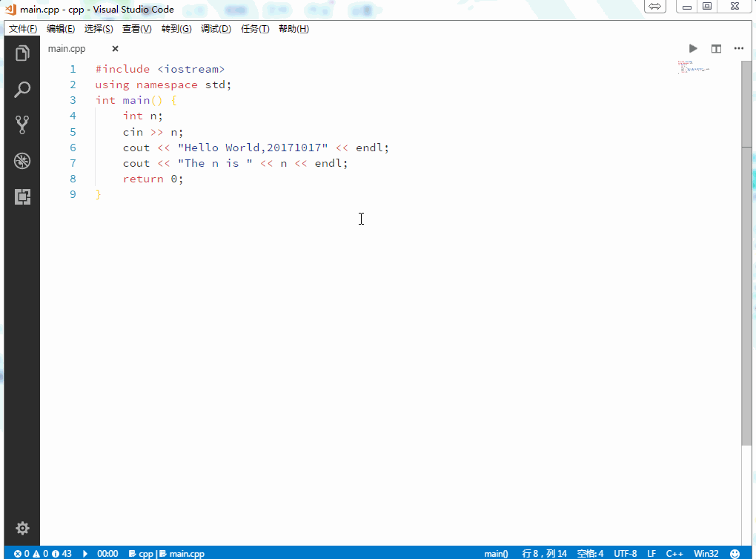Click the editor minimap preview

693,67
